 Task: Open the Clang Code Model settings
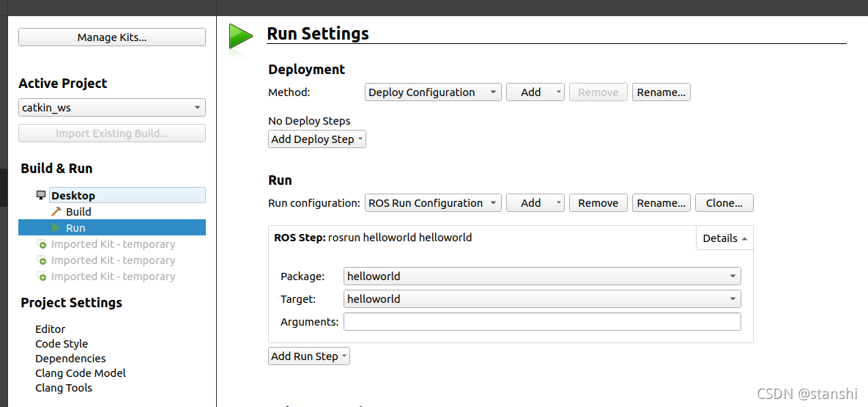[x=81, y=373]
